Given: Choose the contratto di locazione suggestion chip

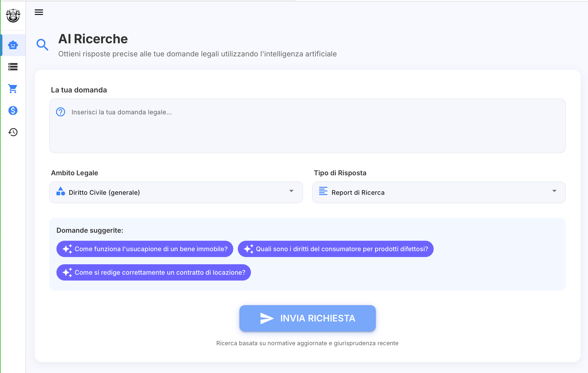Looking at the screenshot, I should 154,272.
